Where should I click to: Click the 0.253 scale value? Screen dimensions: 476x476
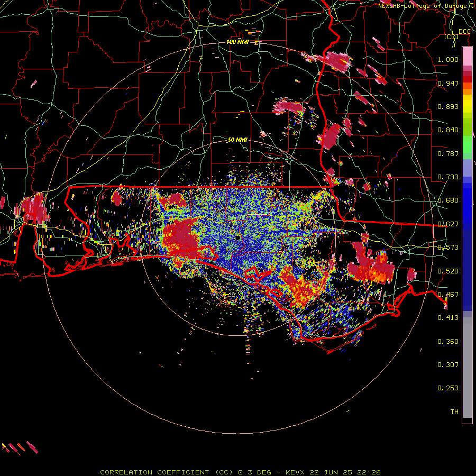click(448, 388)
